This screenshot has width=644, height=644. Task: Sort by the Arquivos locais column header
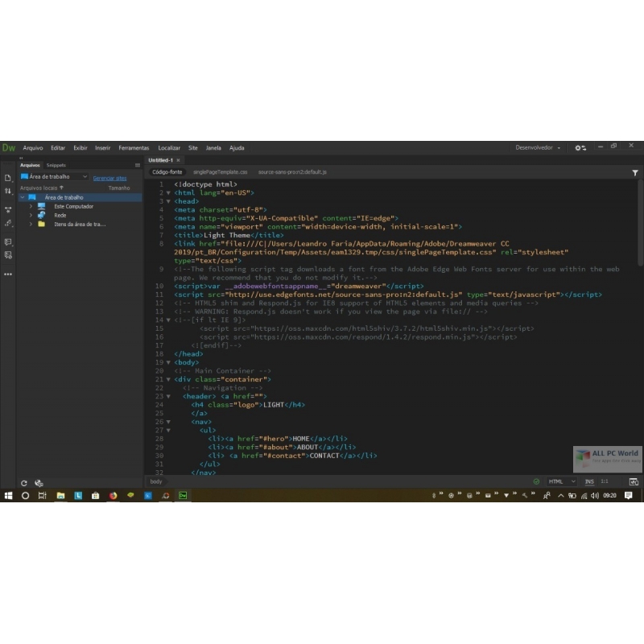point(42,188)
